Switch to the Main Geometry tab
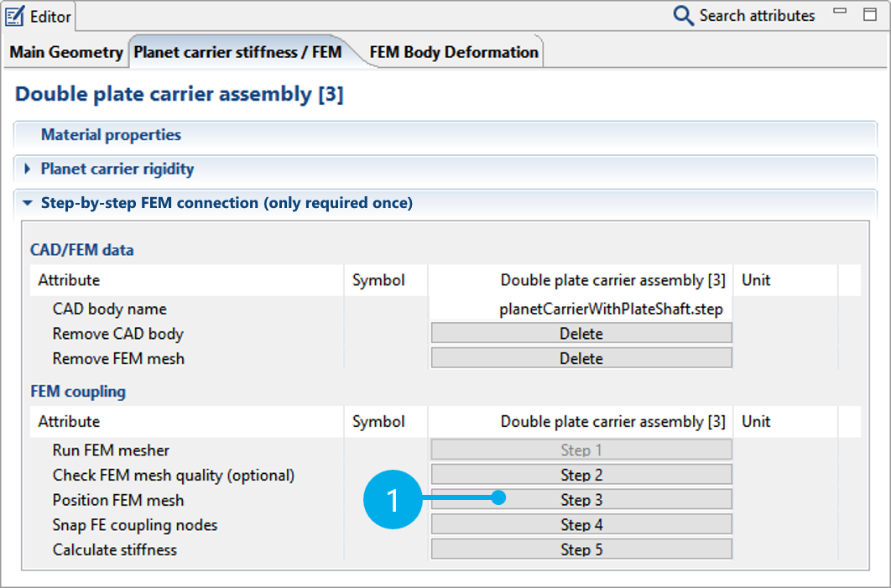 click(66, 52)
